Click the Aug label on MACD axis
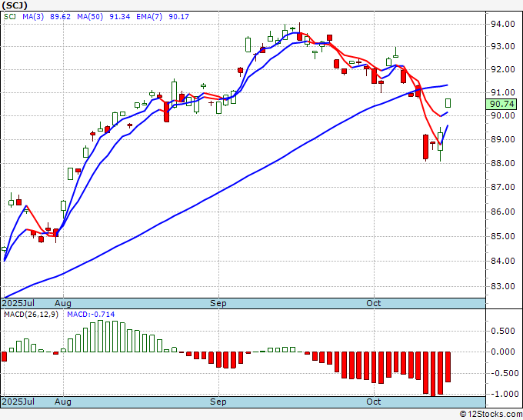 [63, 402]
